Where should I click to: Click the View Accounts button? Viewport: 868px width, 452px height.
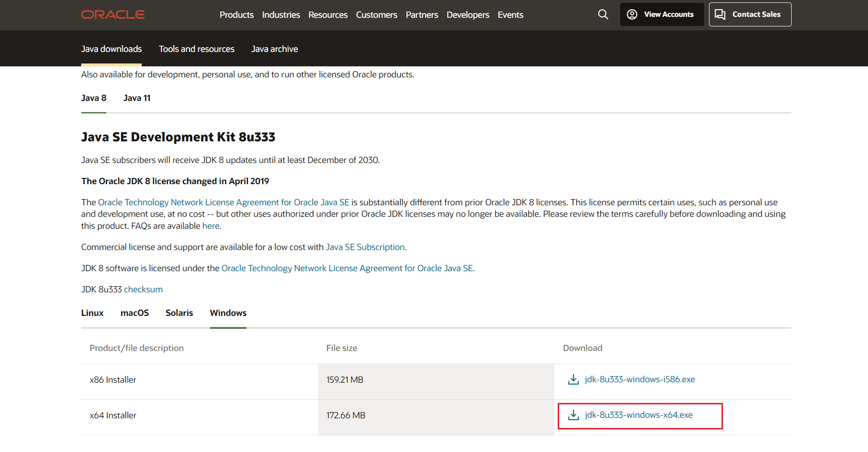[x=662, y=14]
